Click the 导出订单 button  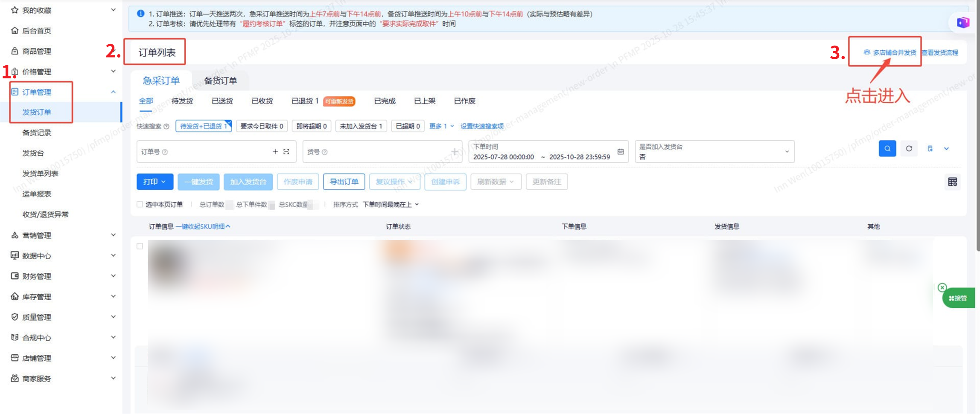(344, 182)
